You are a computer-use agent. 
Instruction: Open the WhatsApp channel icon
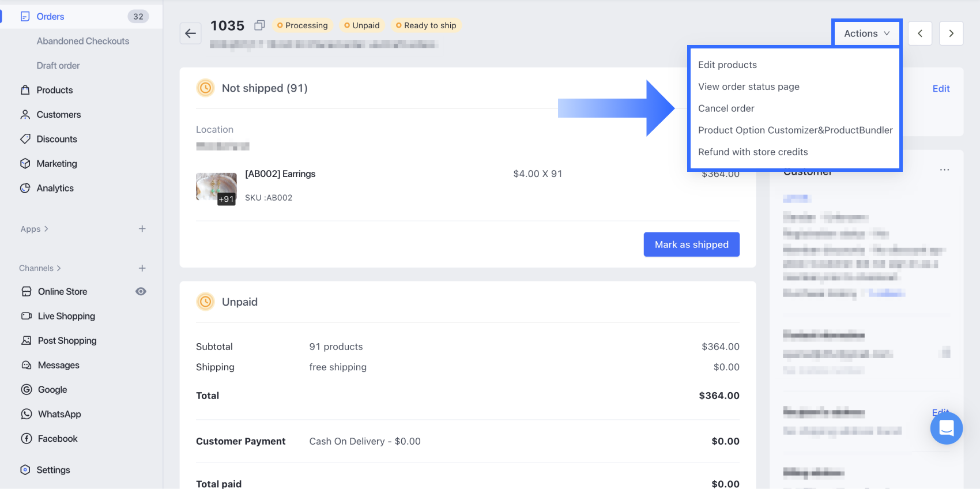pos(27,414)
